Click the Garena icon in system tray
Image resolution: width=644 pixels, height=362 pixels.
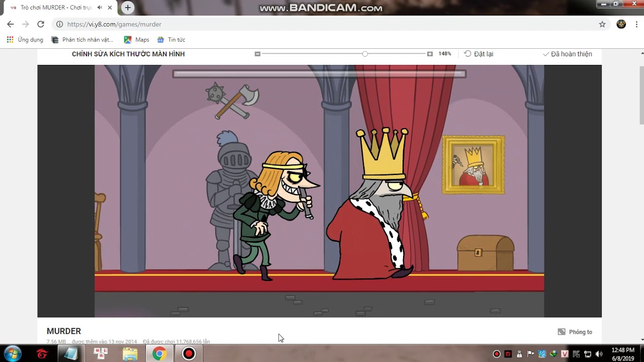[508, 354]
